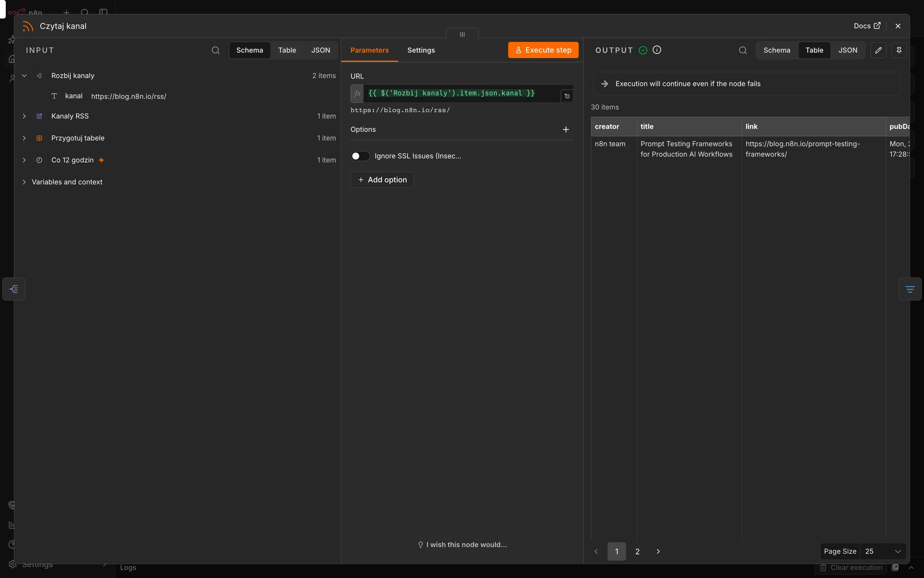Click the RSS icon beside Czytaj kanal
This screenshot has height=578, width=924.
28,26
